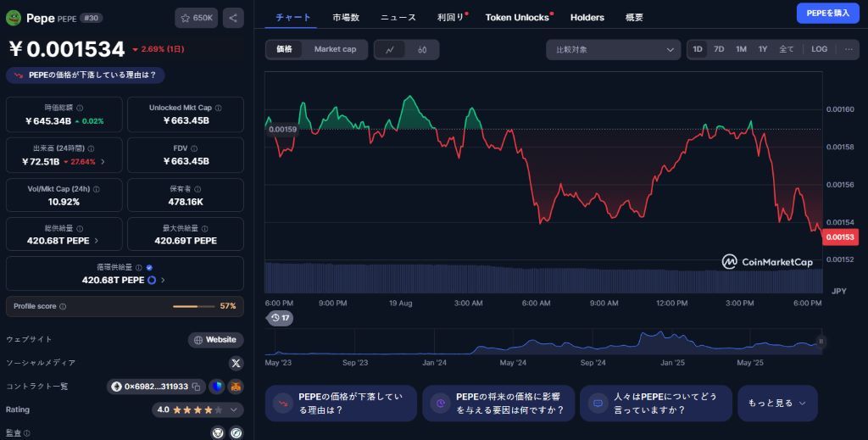The image size is (868, 440).
Task: Select the 1D time range
Action: (698, 49)
